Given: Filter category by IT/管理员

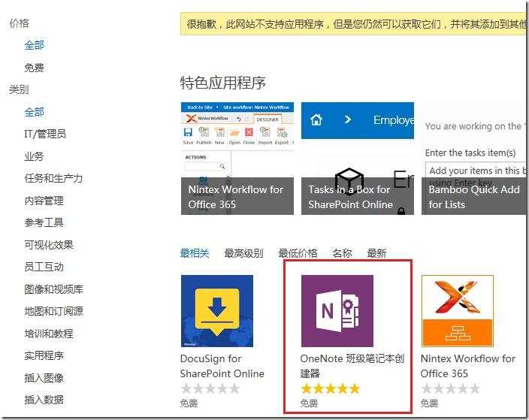Looking at the screenshot, I should pos(45,134).
